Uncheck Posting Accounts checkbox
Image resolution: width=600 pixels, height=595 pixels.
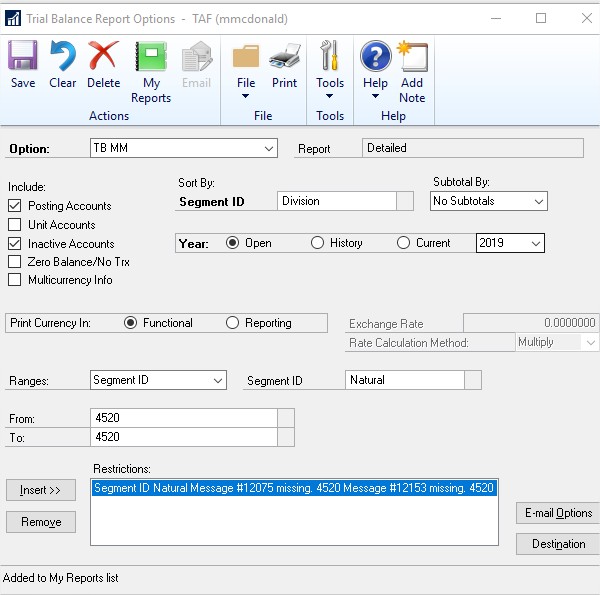[x=15, y=205]
